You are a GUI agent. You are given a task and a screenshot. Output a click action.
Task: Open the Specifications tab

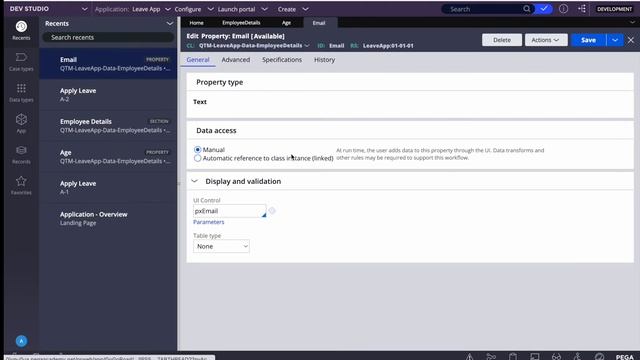tap(282, 60)
